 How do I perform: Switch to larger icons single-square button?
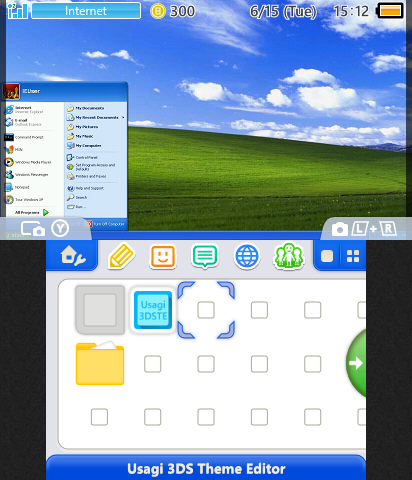tap(327, 256)
